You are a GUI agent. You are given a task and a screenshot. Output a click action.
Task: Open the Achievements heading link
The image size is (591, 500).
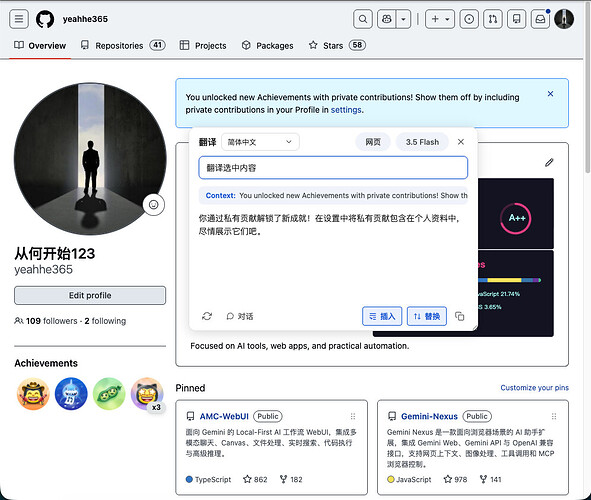point(46,363)
